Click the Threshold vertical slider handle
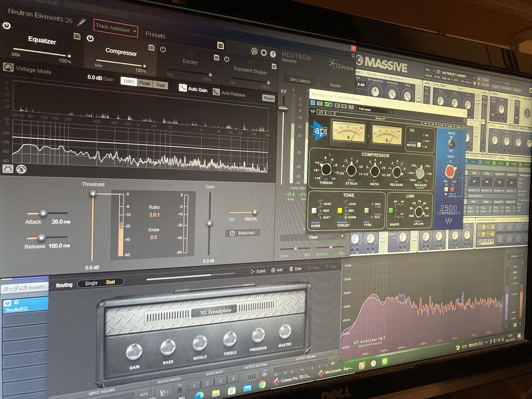Screen dimensions: 532x399 (x=92, y=194)
